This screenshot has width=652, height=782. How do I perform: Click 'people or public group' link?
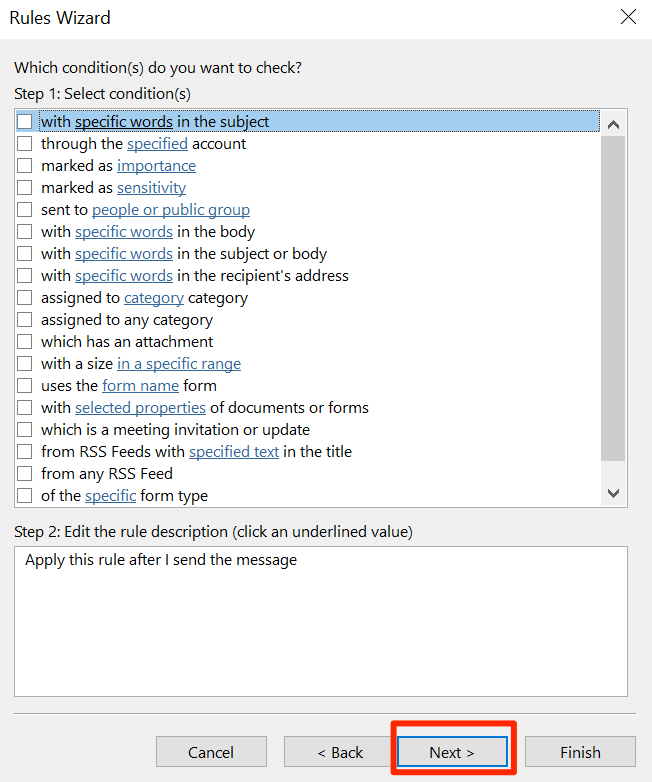click(x=171, y=210)
